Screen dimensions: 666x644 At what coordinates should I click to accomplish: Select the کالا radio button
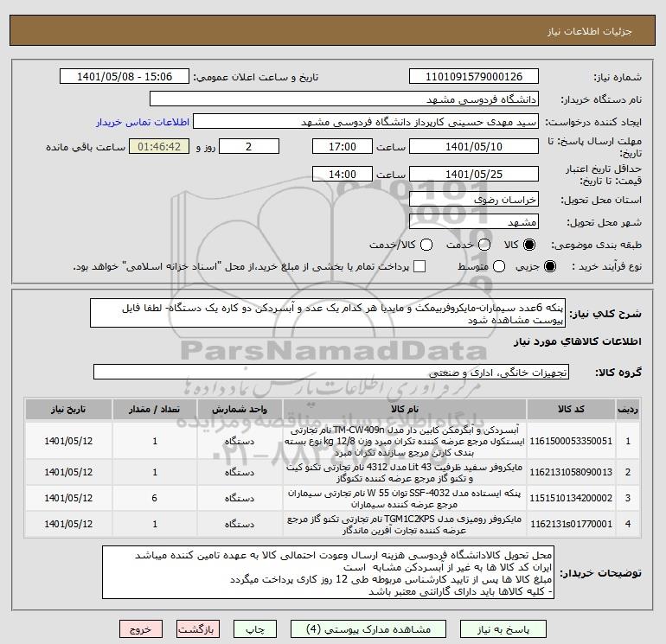tap(529, 245)
